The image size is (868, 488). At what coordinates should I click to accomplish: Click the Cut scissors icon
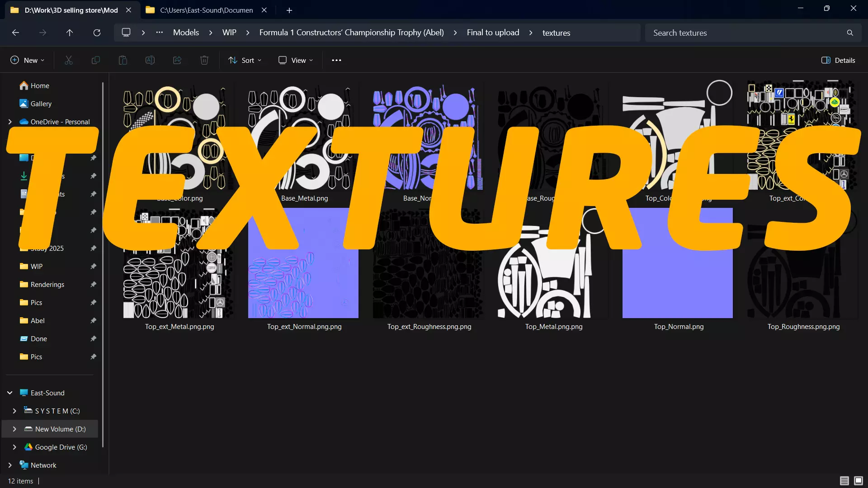click(x=69, y=60)
